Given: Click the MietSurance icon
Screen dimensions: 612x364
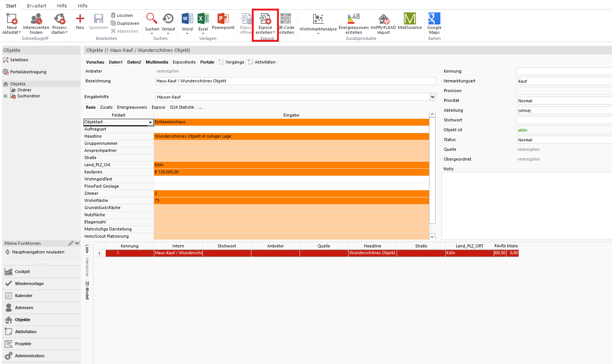Looking at the screenshot, I should (x=410, y=19).
